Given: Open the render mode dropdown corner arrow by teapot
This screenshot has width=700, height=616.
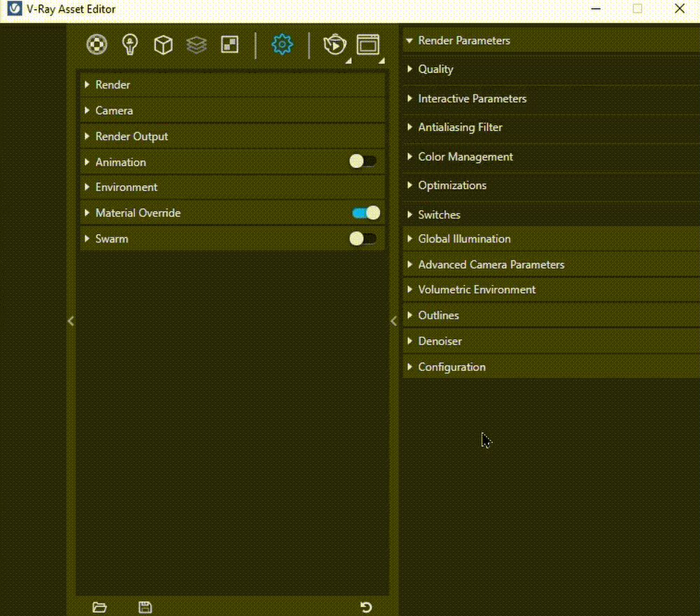Looking at the screenshot, I should (348, 61).
